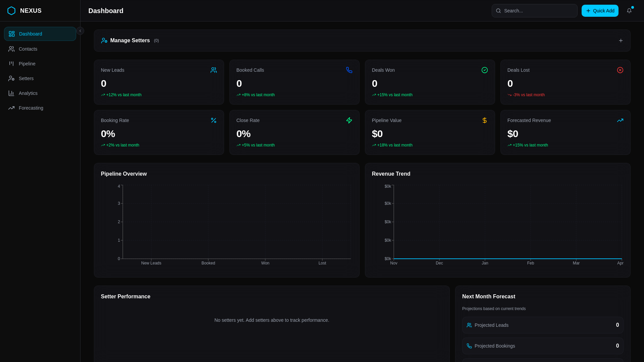
Task: Click the NEXUS hexagon logo
Action: [x=11, y=11]
